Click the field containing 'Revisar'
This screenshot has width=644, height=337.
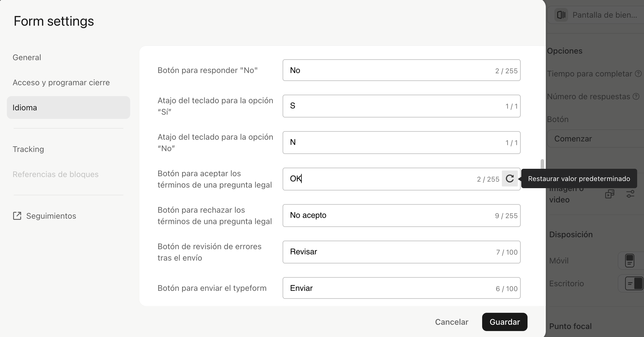(x=402, y=252)
